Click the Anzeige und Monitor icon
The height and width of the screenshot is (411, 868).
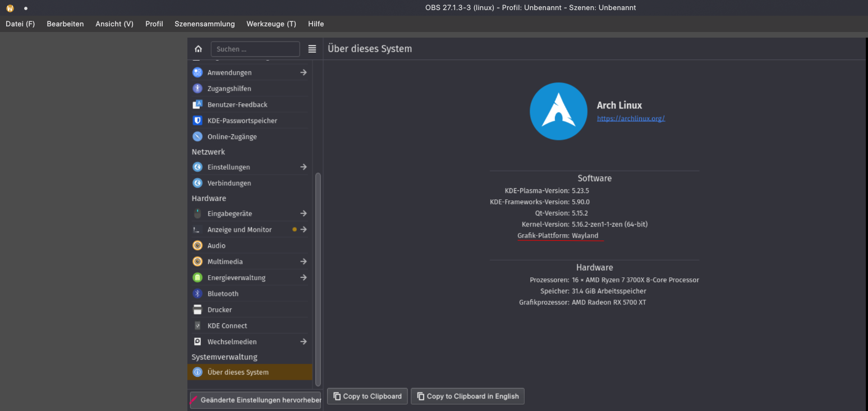pyautogui.click(x=197, y=230)
